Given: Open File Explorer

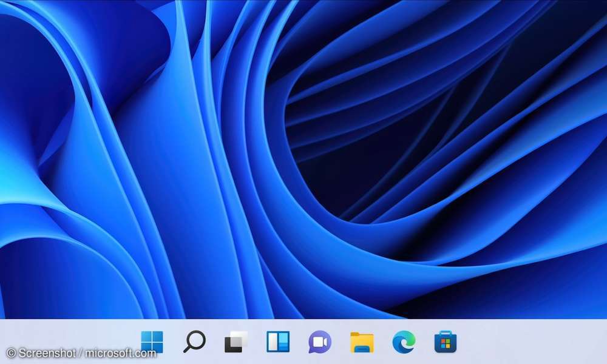Looking at the screenshot, I should [361, 343].
